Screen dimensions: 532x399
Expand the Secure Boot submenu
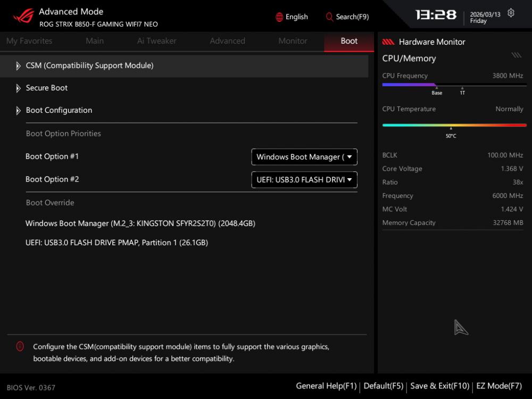(x=47, y=88)
